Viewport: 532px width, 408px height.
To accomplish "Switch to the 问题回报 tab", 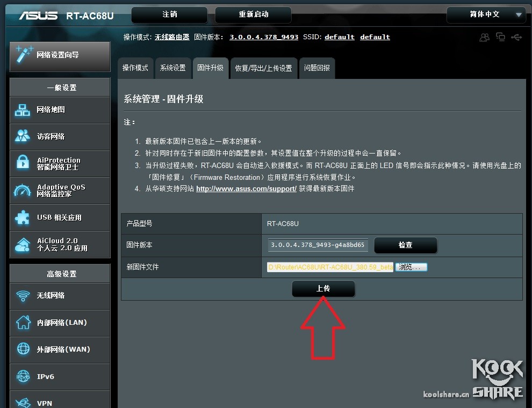I will pyautogui.click(x=317, y=68).
